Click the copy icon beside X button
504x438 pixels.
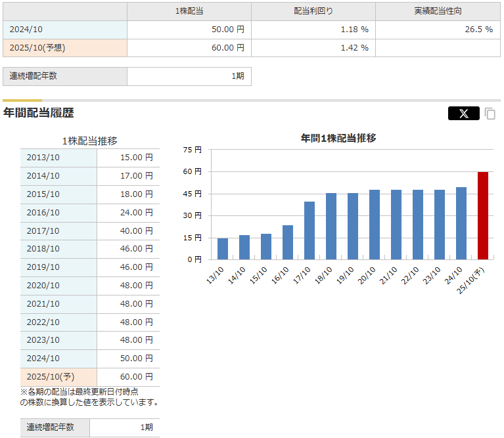click(x=490, y=114)
